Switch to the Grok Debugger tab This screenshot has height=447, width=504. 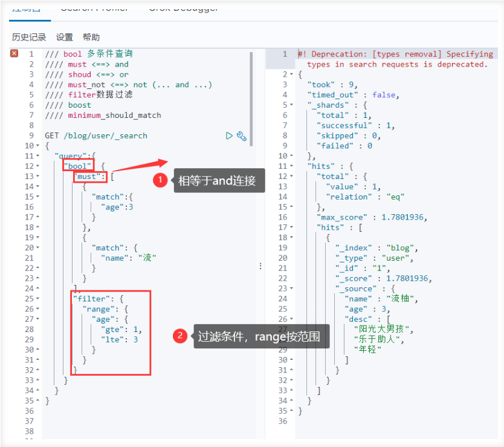coord(184,8)
